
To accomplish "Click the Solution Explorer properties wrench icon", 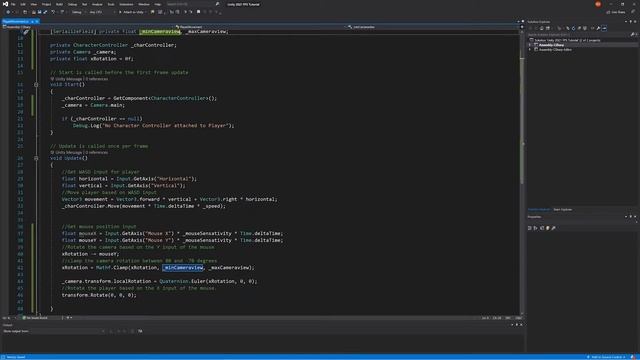I will point(598,28).
